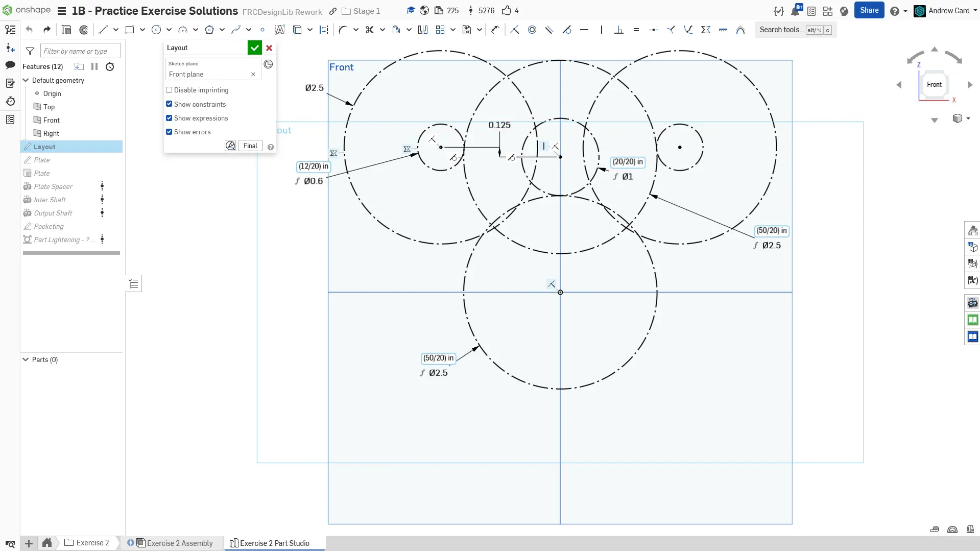Select the Center point circle tool
Viewport: 980px width, 551px height.
(156, 30)
